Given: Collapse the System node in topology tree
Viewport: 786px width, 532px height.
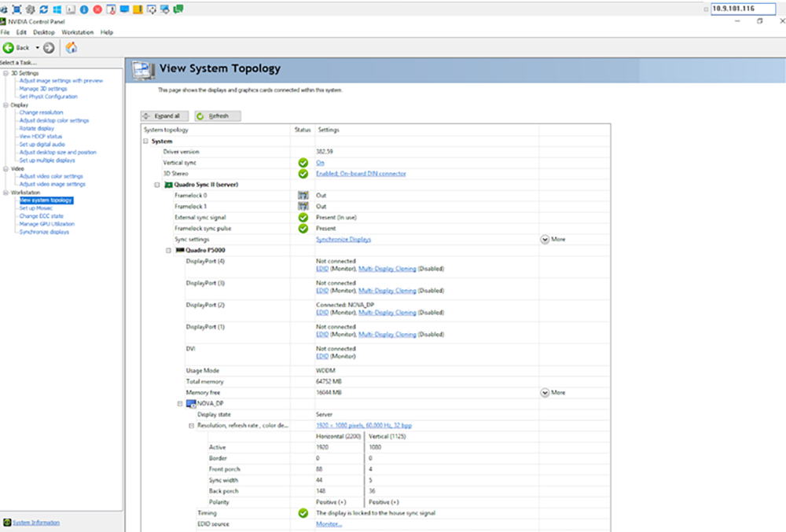Looking at the screenshot, I should (x=146, y=141).
